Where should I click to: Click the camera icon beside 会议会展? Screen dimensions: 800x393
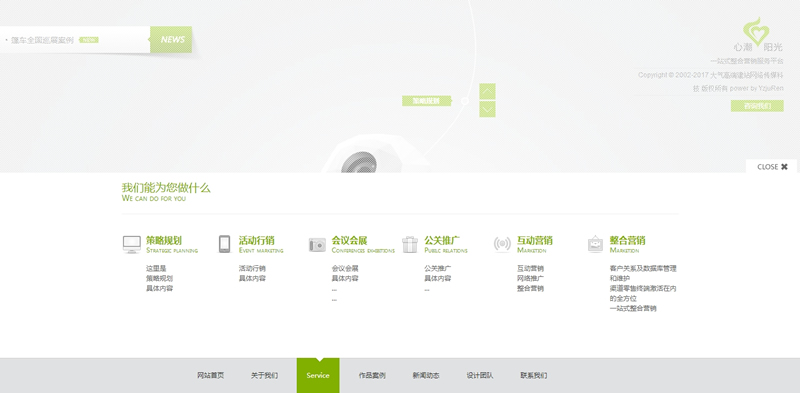(317, 245)
